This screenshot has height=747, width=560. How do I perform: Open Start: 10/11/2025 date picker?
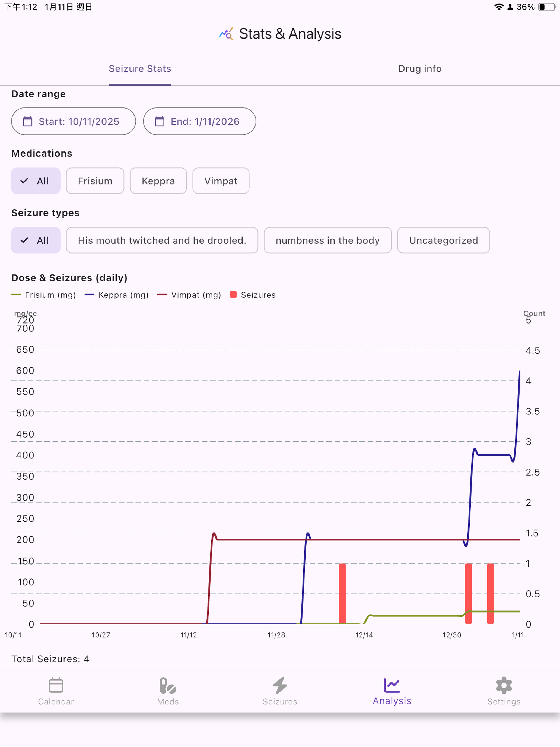(74, 121)
